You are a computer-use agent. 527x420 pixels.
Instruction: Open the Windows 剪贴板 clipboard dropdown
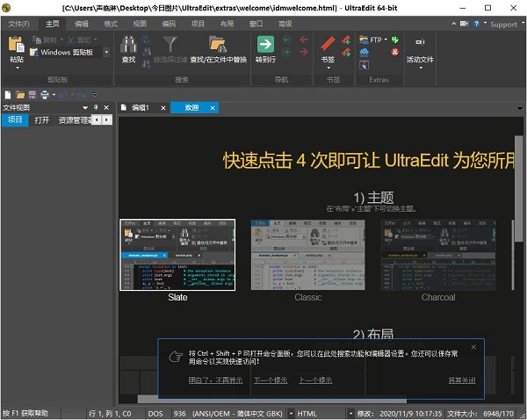pos(106,52)
